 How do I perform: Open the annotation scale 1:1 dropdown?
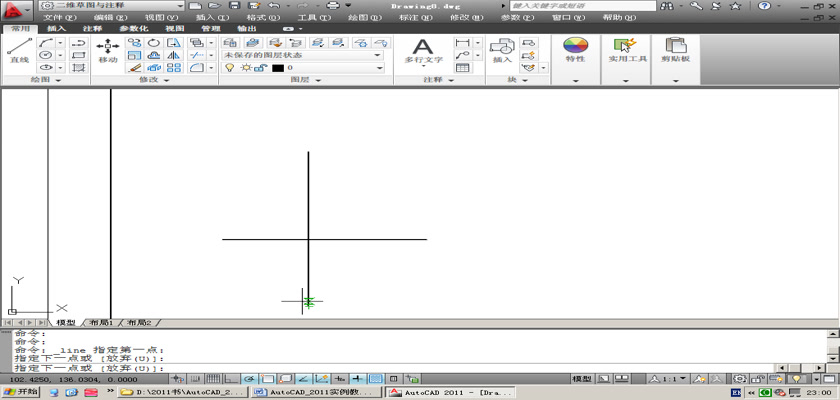point(668,379)
